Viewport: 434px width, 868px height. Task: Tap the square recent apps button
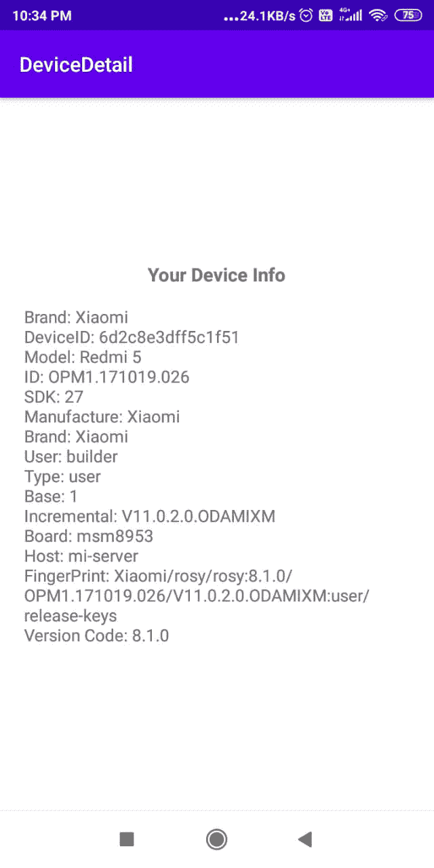tap(127, 840)
